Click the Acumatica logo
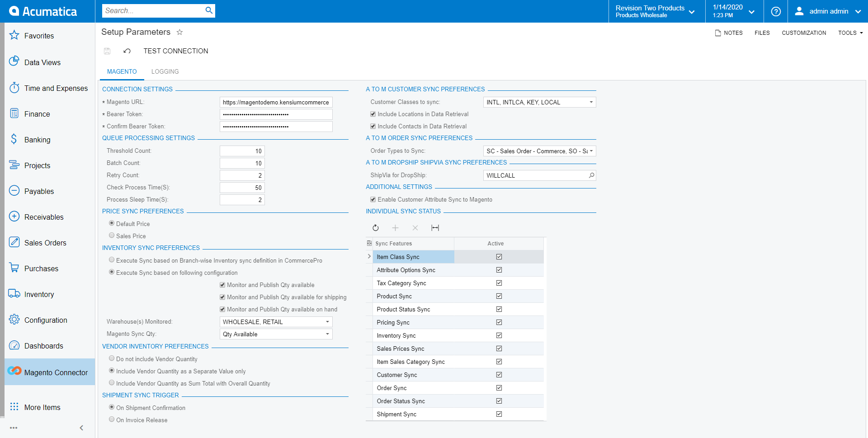This screenshot has height=438, width=868. pos(43,11)
